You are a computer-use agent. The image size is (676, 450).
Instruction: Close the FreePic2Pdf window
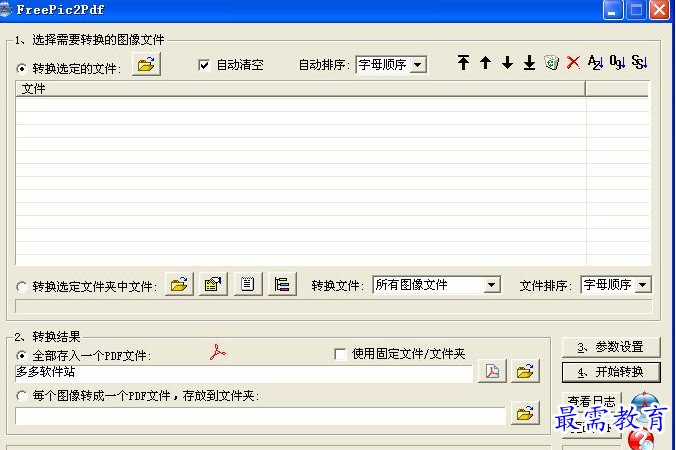[660, 10]
